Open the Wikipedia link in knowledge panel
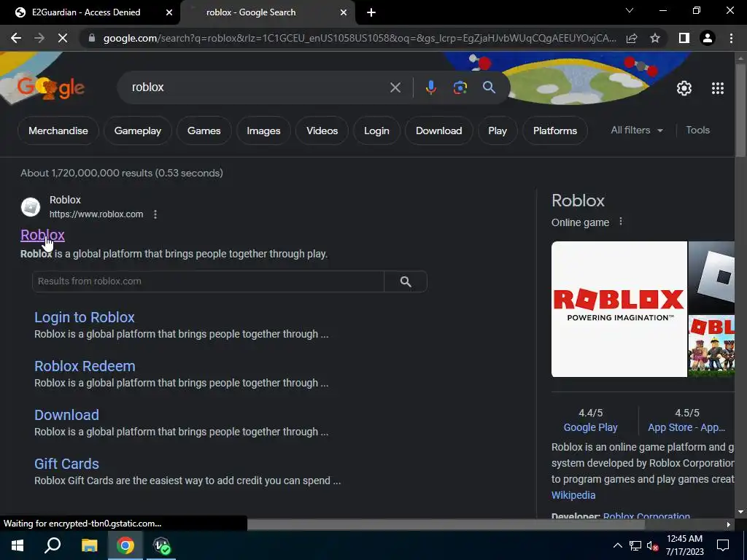 tap(573, 495)
